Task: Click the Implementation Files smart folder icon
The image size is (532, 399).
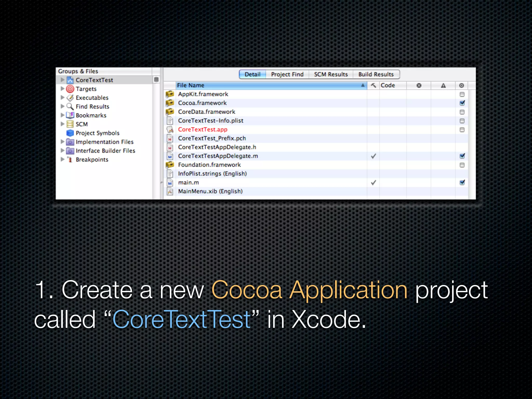Action: pyautogui.click(x=70, y=142)
